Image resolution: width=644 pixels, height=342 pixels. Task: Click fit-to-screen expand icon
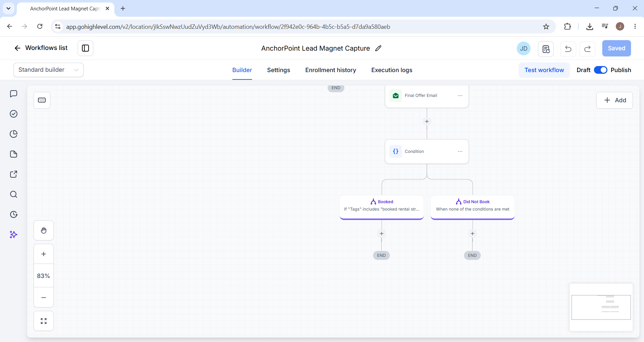point(44,321)
